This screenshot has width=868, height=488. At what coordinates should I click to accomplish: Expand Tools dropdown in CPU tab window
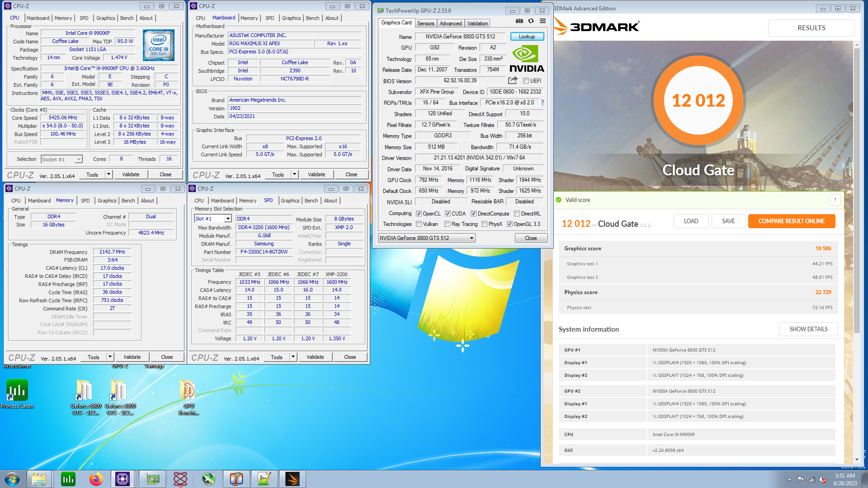point(108,174)
